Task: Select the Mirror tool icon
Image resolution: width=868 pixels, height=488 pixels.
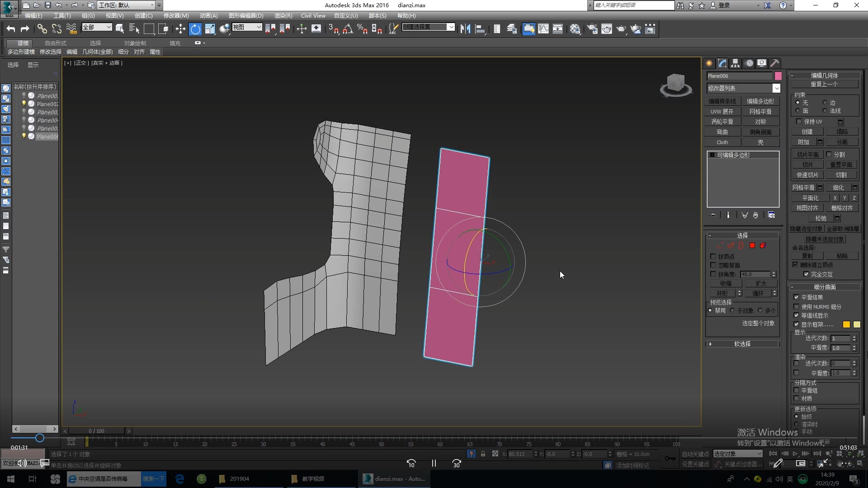Action: click(467, 28)
